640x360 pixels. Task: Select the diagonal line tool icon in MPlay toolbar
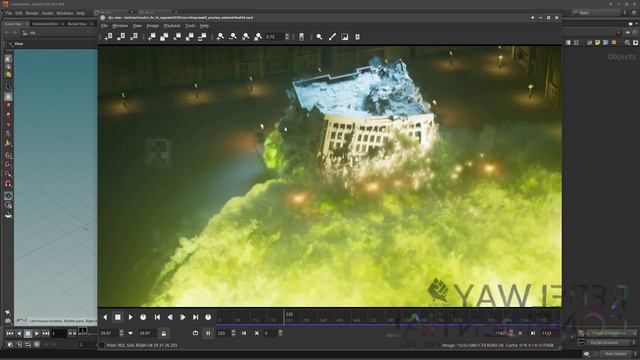[332, 37]
